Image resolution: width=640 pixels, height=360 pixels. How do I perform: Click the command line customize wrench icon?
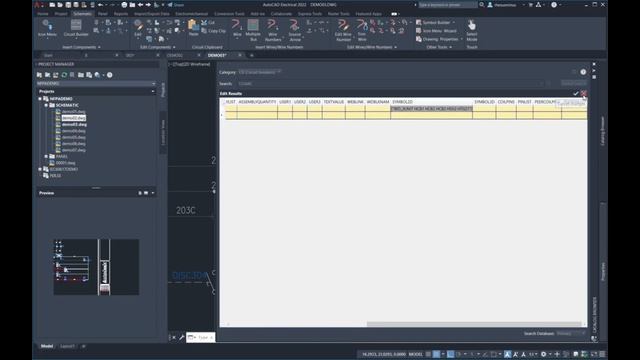pos(182,338)
